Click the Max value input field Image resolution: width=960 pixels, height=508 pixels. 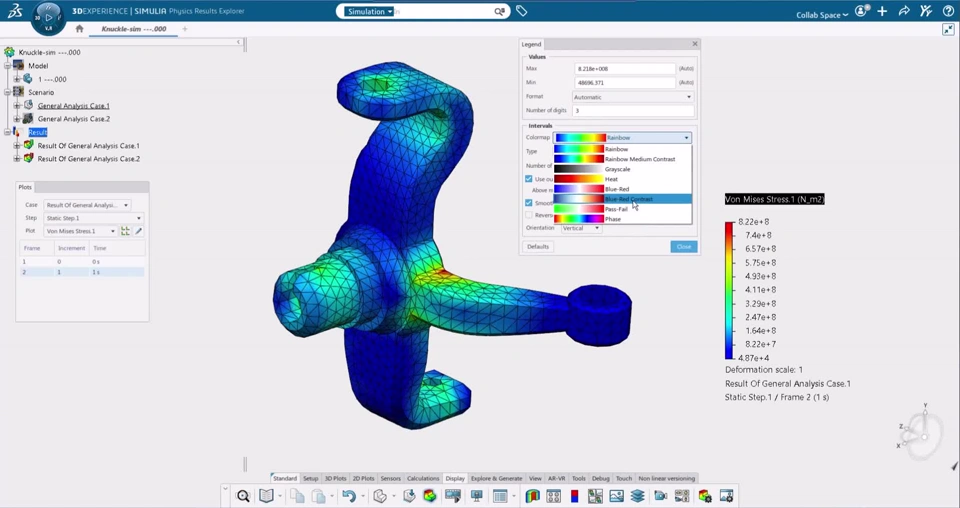pyautogui.click(x=624, y=69)
